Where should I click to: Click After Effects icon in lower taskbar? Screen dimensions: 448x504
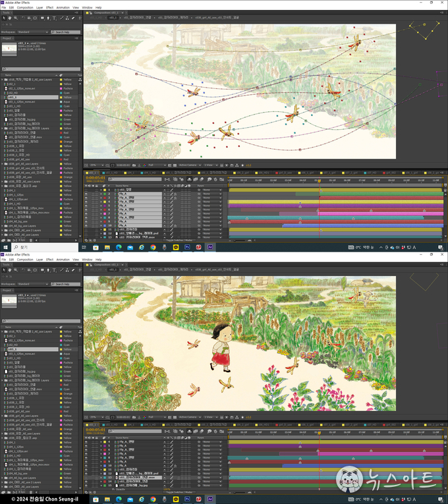point(210,499)
